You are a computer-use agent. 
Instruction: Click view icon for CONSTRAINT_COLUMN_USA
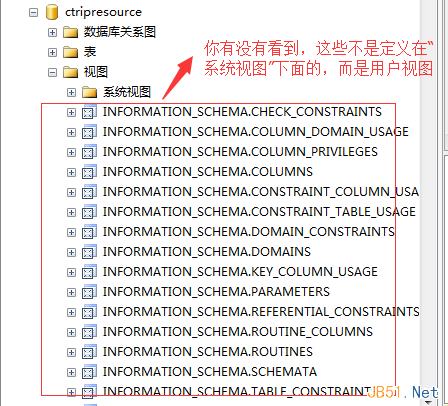[89, 192]
